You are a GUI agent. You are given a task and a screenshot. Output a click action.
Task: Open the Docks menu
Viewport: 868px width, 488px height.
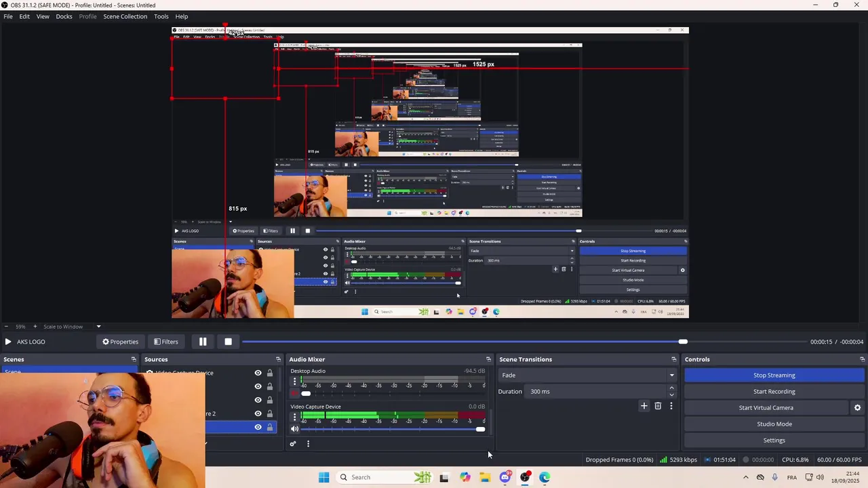64,16
